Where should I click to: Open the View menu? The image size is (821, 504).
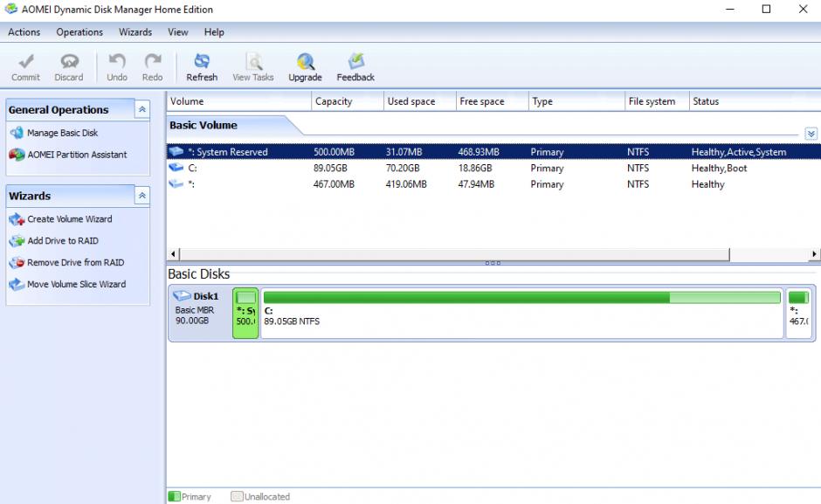point(178,32)
